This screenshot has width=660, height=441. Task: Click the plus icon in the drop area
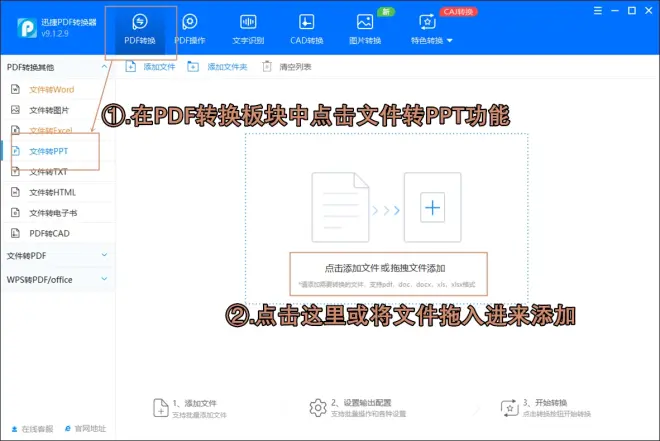click(432, 207)
